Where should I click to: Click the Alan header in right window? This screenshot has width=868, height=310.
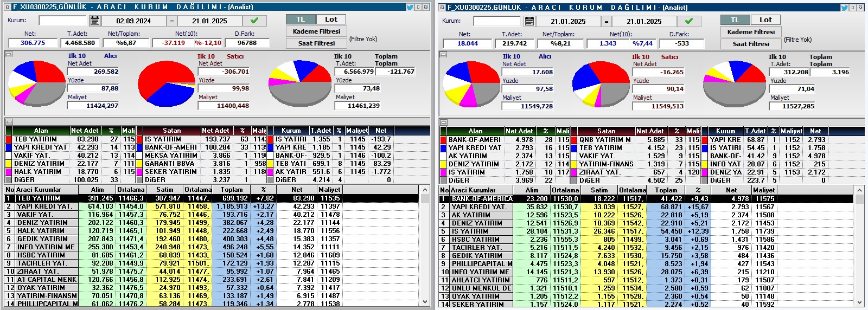(475, 131)
